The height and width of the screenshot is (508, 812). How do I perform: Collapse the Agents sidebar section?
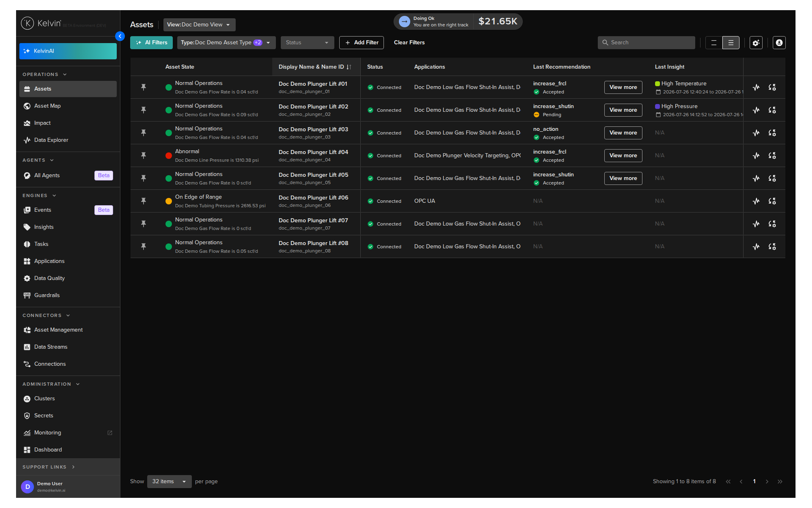click(38, 160)
